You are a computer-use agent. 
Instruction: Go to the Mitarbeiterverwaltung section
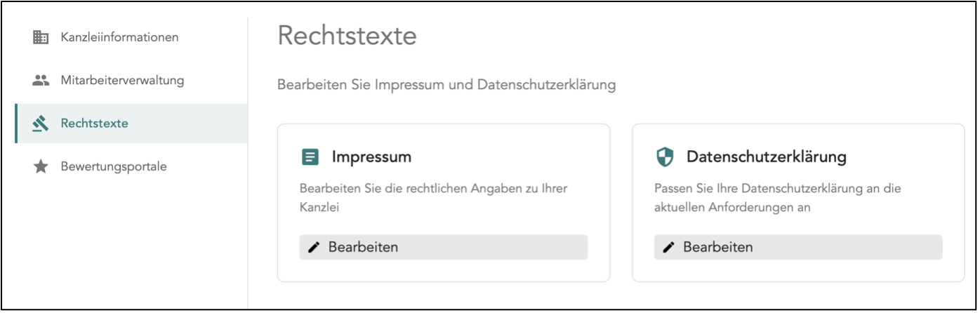coord(122,81)
